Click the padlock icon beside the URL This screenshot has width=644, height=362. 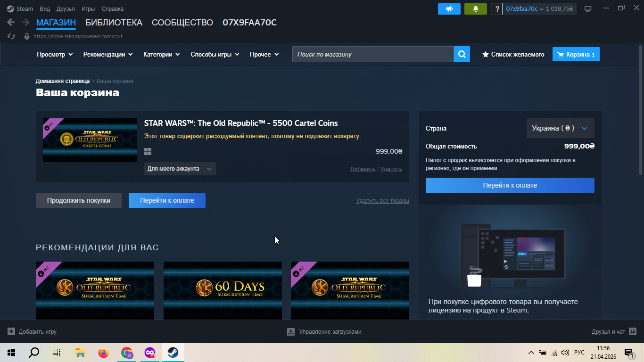tap(26, 36)
